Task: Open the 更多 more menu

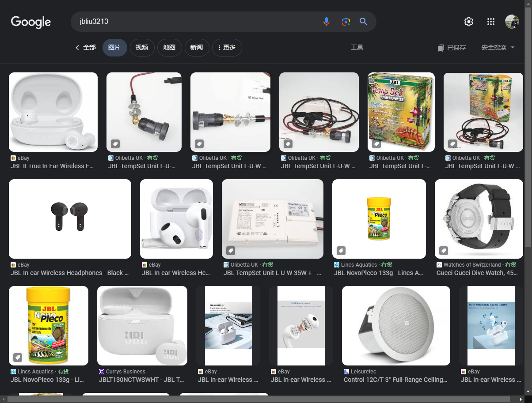Action: [227, 48]
